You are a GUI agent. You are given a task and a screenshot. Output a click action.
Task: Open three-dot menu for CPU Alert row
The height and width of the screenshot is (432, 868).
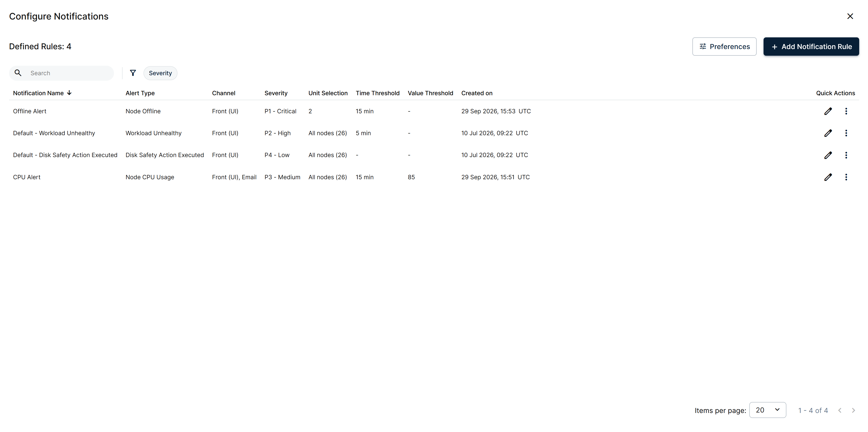846,177
